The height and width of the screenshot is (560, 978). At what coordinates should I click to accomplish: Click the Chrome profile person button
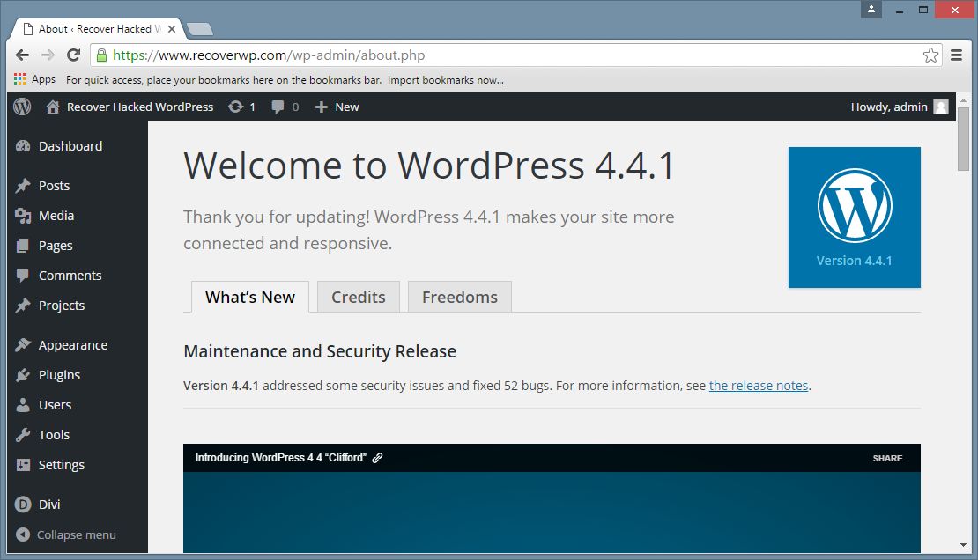click(871, 10)
